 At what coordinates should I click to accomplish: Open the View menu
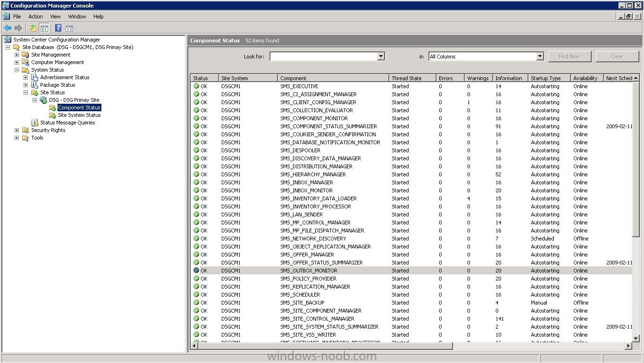55,16
